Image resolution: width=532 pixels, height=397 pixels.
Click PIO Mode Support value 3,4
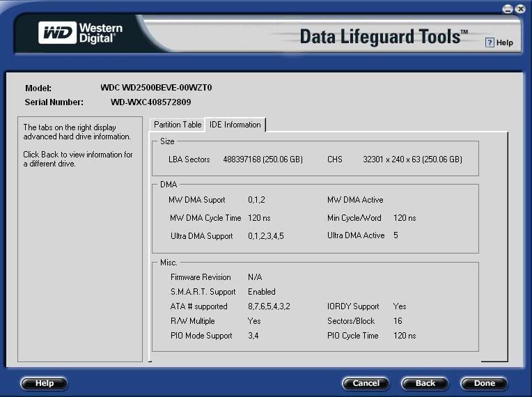(x=253, y=336)
